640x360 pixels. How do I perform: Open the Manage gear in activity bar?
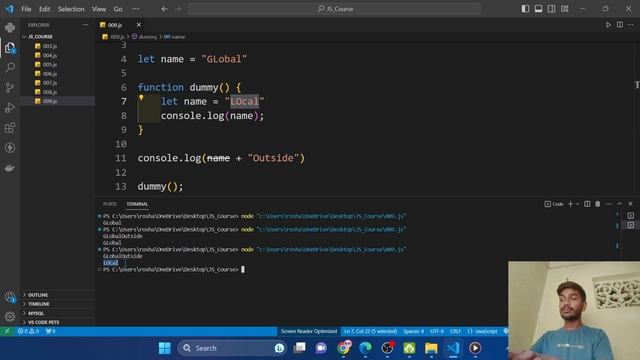(x=10, y=316)
